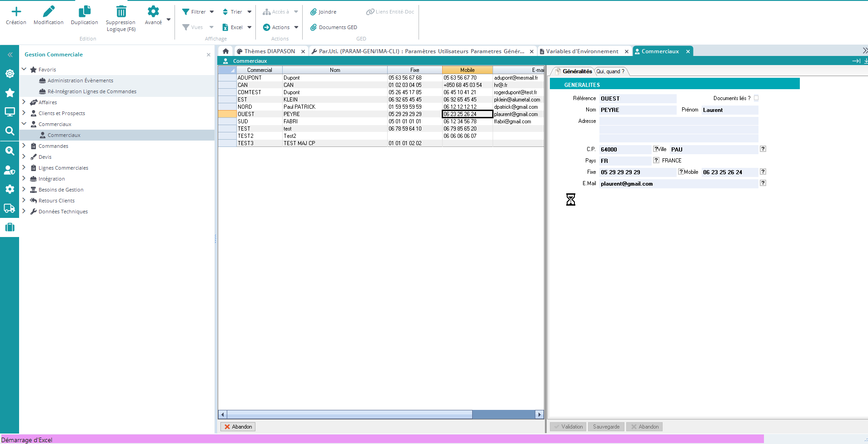Screen dimensions: 868x444
Task: Collapse the Favoris tree node
Action: (x=24, y=70)
